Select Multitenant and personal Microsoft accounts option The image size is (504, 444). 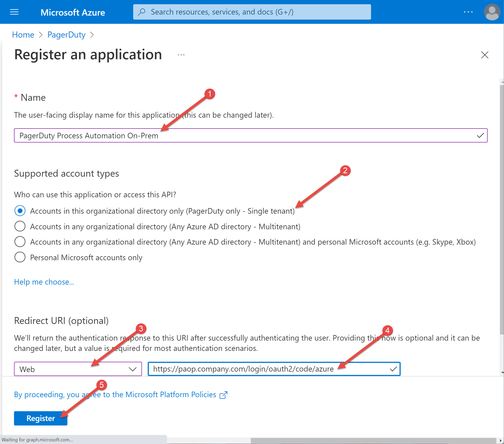click(x=20, y=242)
